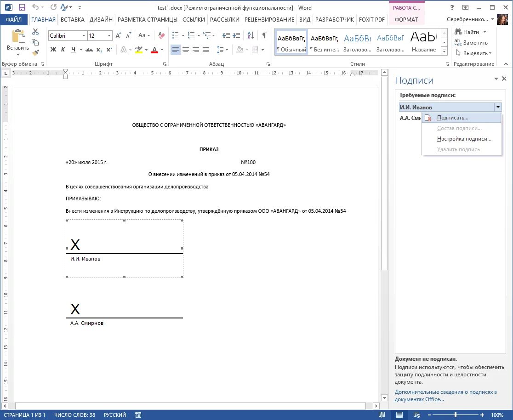
Task: Expand the styles gallery more arrow
Action: [x=444, y=51]
